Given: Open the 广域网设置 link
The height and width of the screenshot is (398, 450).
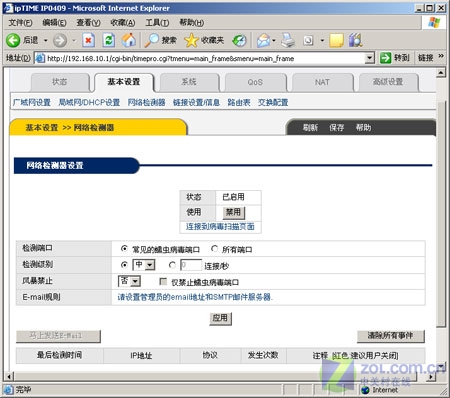Looking at the screenshot, I should [32, 102].
